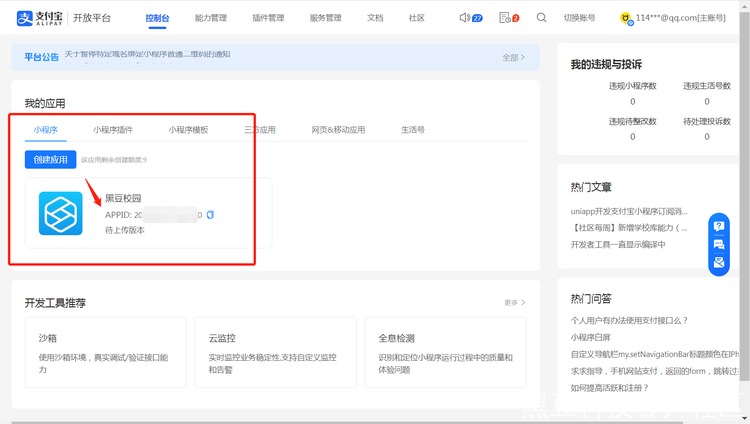This screenshot has height=424, width=750.
Task: Open the 114***@qq.com account menu
Action: pos(681,18)
